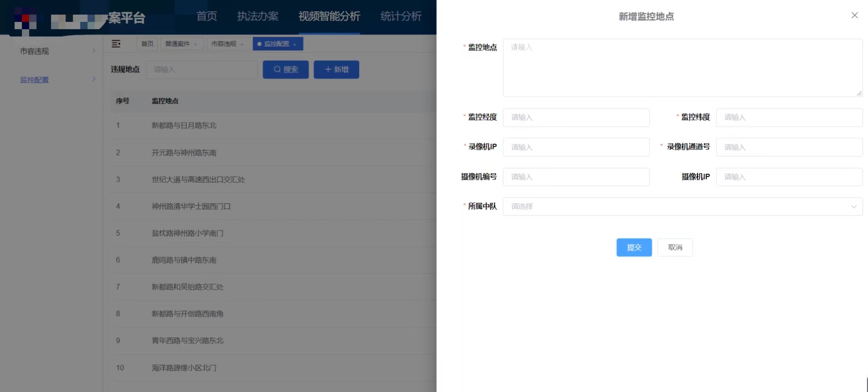Click the platform logo image
Image resolution: width=868 pixels, height=392 pixels.
pyautogui.click(x=25, y=20)
